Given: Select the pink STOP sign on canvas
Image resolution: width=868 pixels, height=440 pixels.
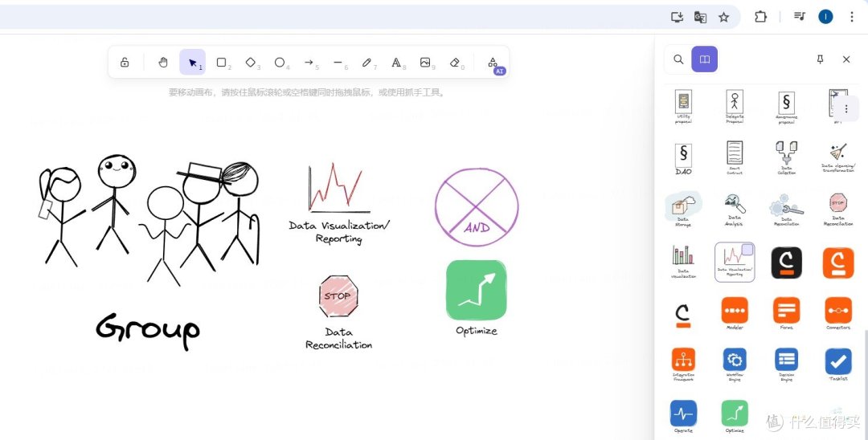Looking at the screenshot, I should [x=338, y=296].
